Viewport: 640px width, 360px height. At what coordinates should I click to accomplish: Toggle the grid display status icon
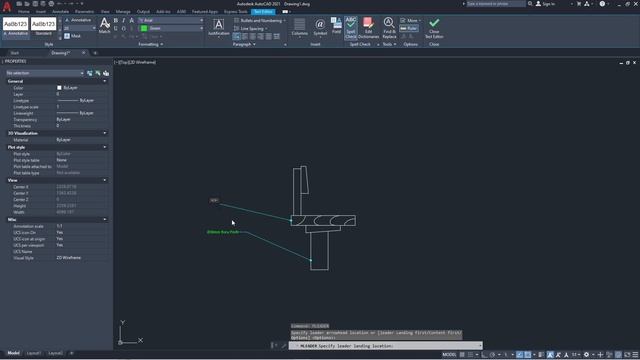click(x=462, y=355)
